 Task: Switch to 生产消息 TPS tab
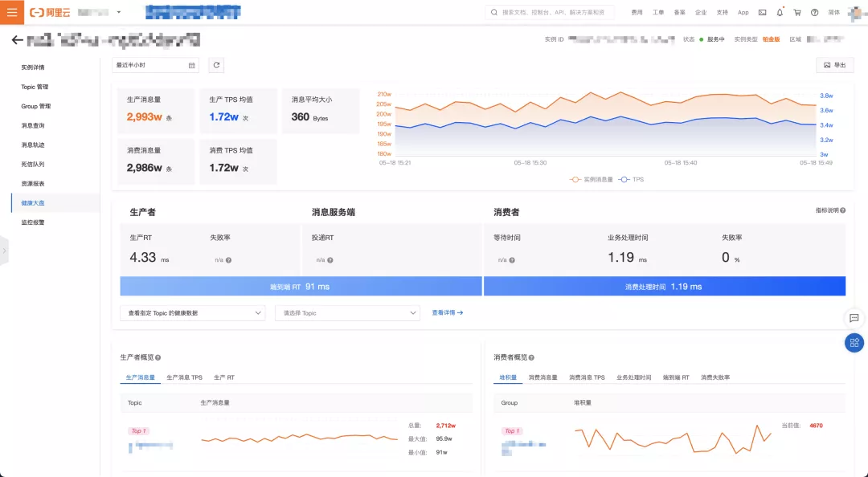(184, 377)
